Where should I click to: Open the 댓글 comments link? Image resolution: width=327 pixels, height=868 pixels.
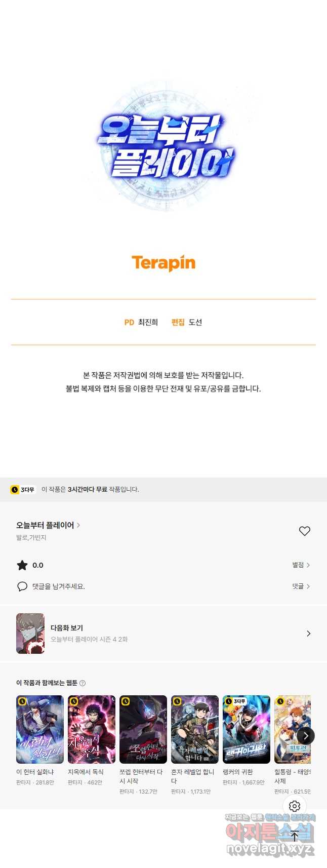[x=301, y=586]
